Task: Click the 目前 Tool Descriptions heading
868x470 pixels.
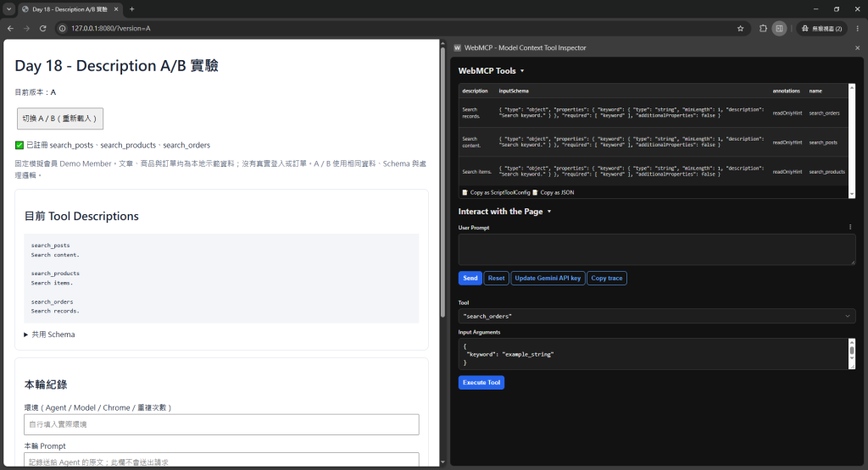Action: click(81, 216)
